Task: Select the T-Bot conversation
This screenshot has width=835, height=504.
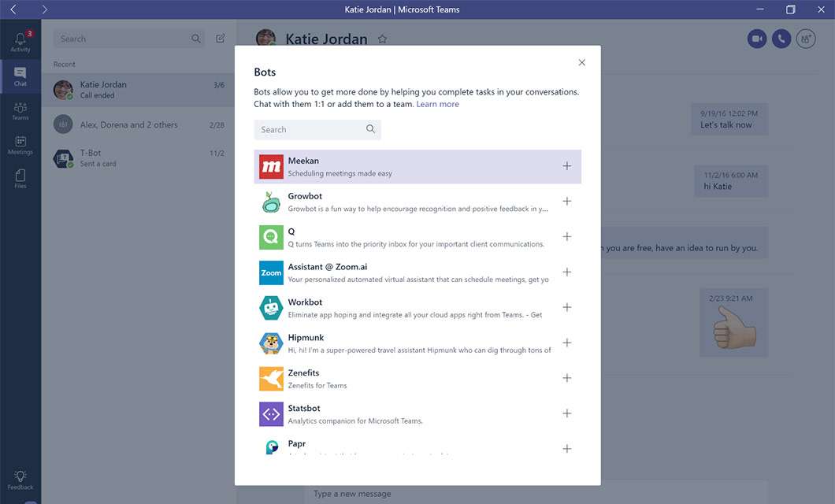Action: [134, 157]
